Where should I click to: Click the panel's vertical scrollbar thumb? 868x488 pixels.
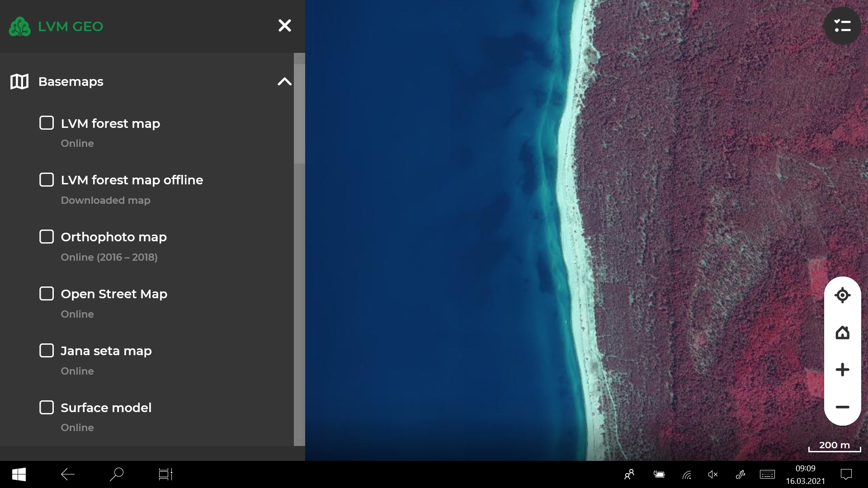pyautogui.click(x=299, y=113)
